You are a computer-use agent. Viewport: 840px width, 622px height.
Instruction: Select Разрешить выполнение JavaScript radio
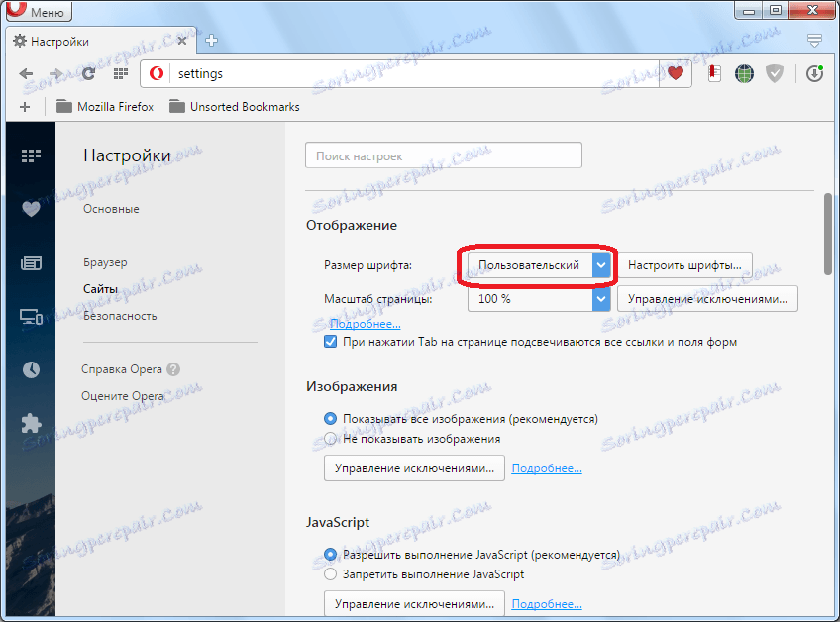(331, 555)
